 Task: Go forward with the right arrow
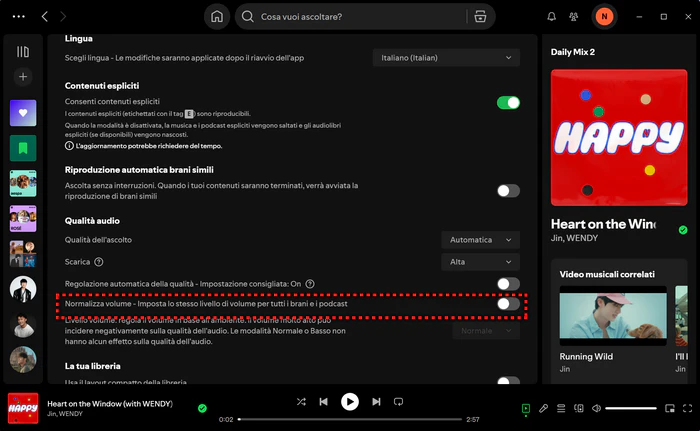pyautogui.click(x=63, y=17)
